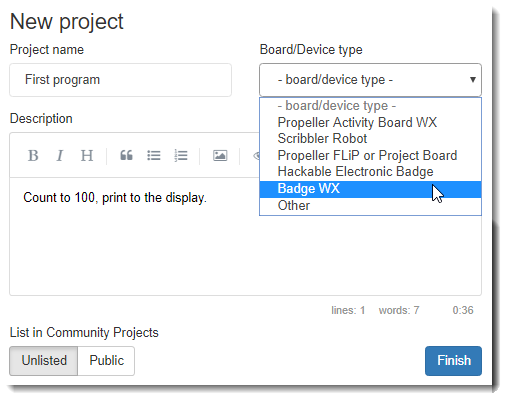Insert an image into the description
Screen dimensions: 507x400
(x=220, y=156)
